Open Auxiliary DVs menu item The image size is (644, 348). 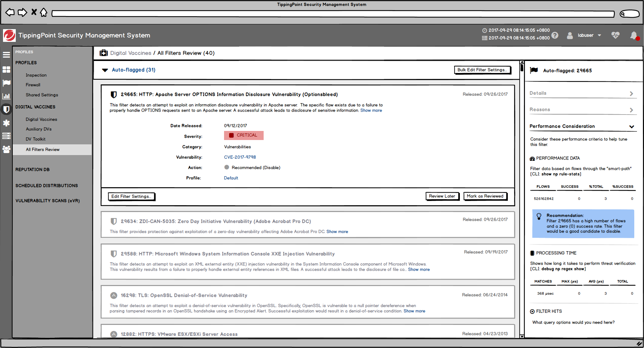[x=39, y=129]
